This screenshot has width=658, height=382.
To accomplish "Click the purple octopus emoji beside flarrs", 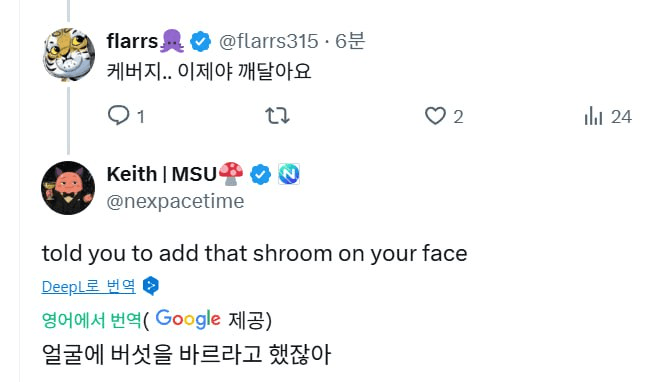I will tap(172, 41).
